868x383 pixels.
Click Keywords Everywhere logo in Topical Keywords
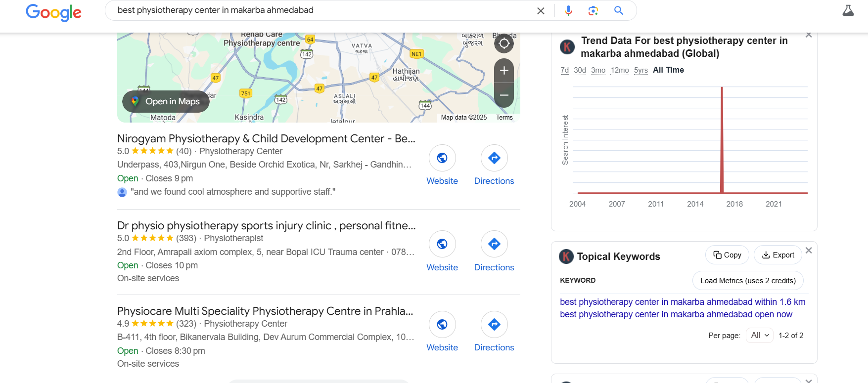566,256
